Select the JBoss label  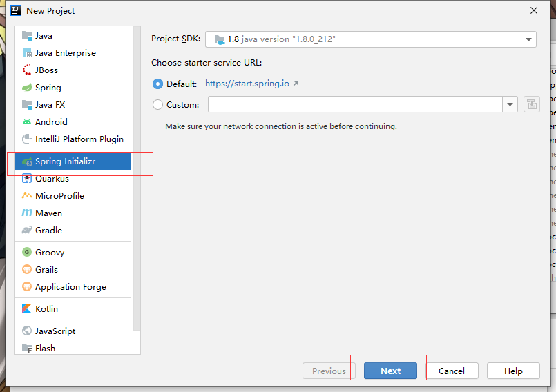[46, 70]
